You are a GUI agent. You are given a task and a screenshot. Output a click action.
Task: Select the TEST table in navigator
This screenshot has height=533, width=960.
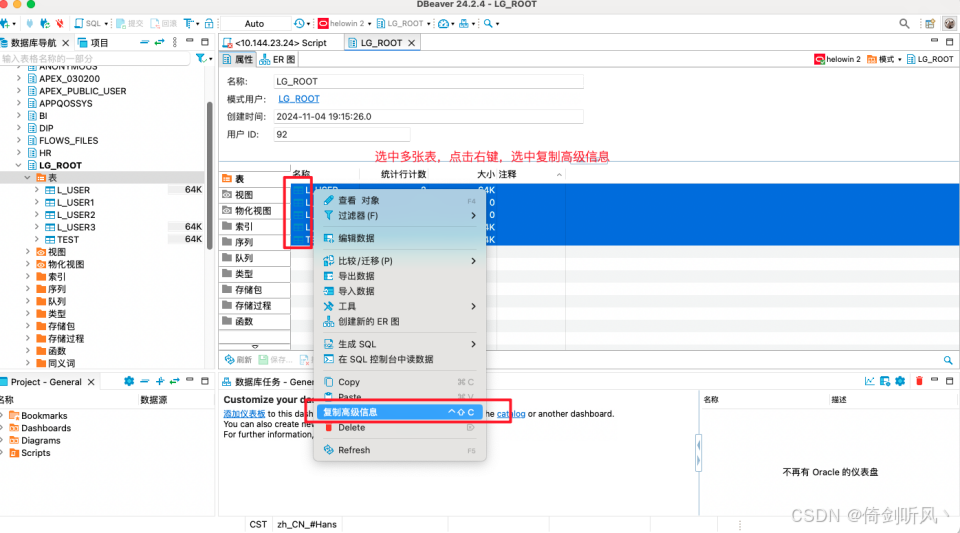pos(67,239)
